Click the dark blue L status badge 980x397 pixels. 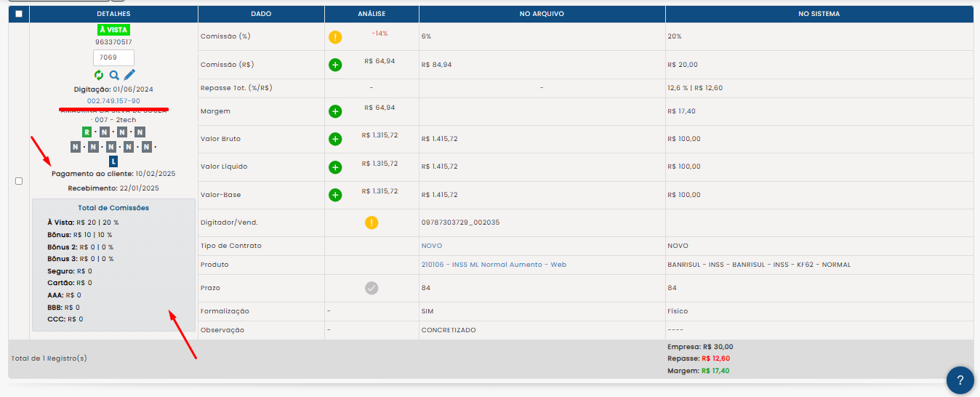click(x=113, y=161)
